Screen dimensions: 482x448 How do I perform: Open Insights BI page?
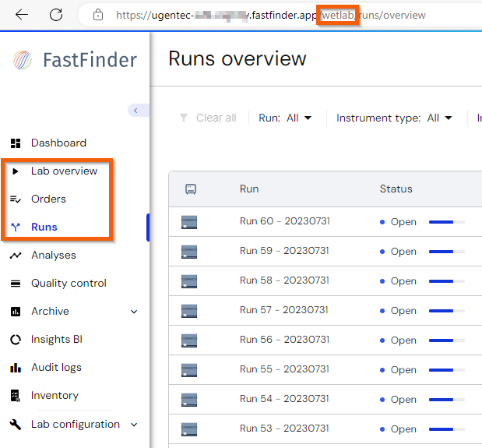(x=57, y=339)
